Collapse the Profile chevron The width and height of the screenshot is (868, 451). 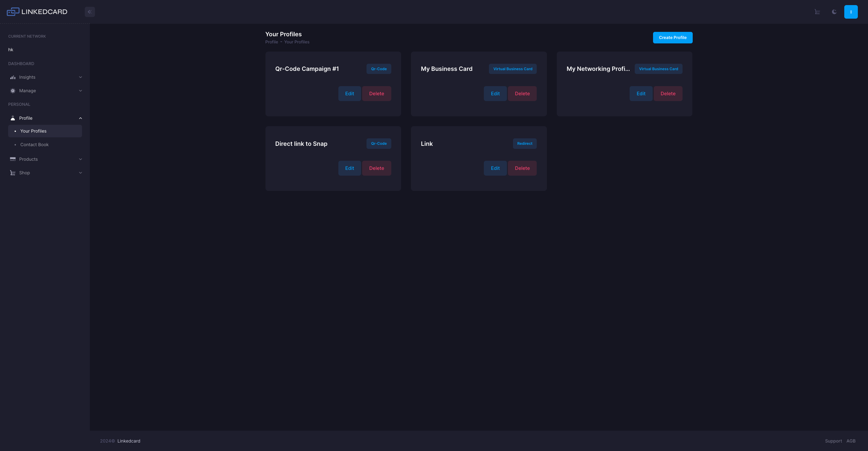pos(80,118)
